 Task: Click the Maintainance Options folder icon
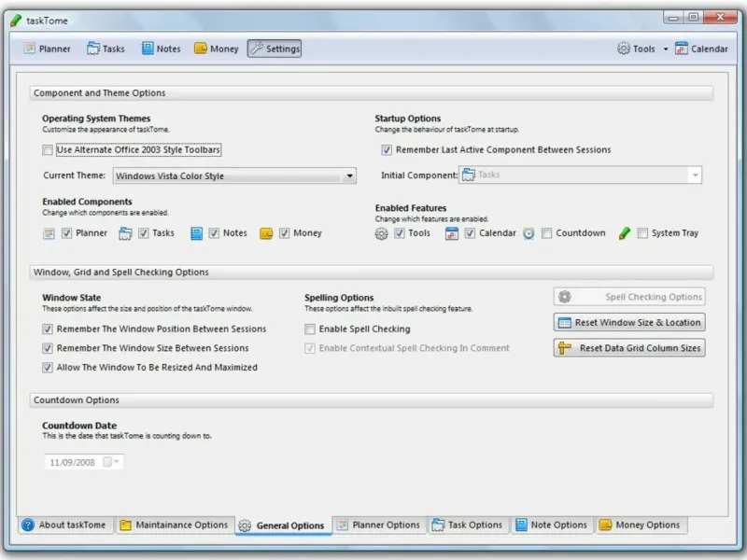125,525
